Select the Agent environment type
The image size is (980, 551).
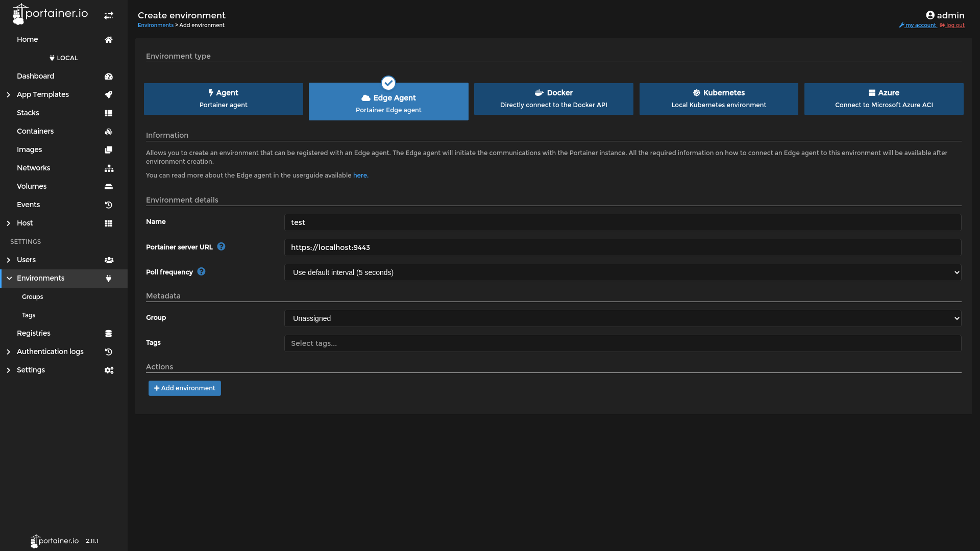[223, 99]
